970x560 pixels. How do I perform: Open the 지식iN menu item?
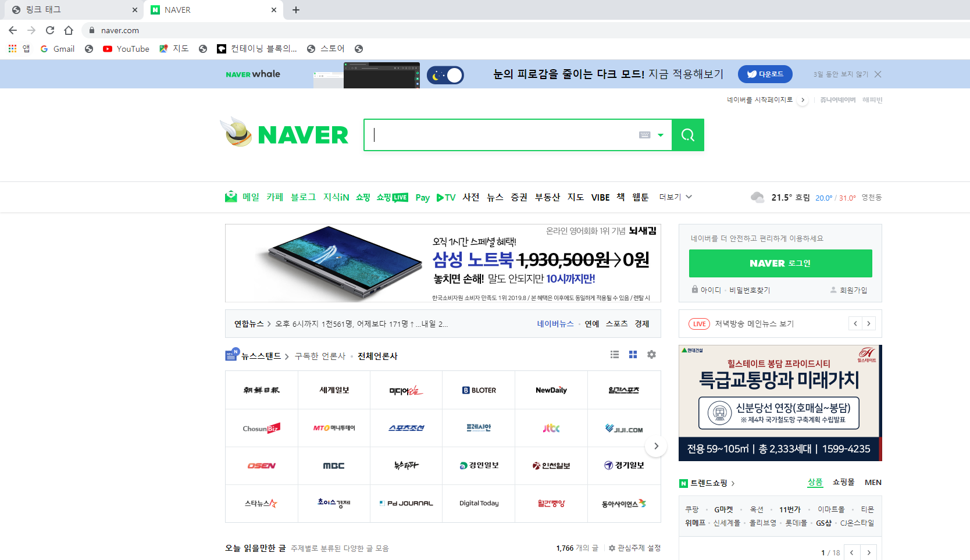click(x=336, y=197)
